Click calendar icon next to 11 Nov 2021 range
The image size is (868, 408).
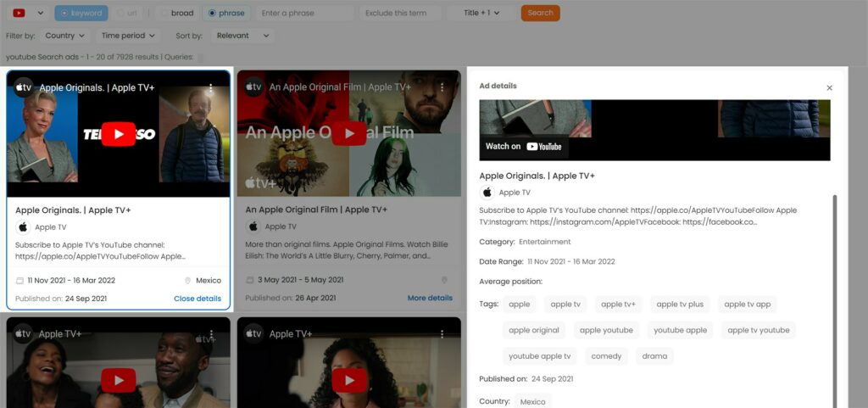click(x=20, y=281)
